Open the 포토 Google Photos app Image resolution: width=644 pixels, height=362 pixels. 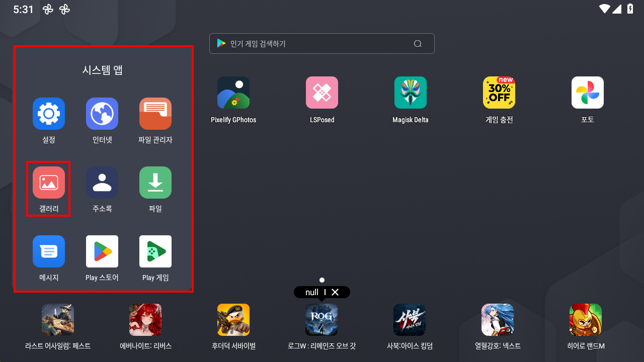588,93
